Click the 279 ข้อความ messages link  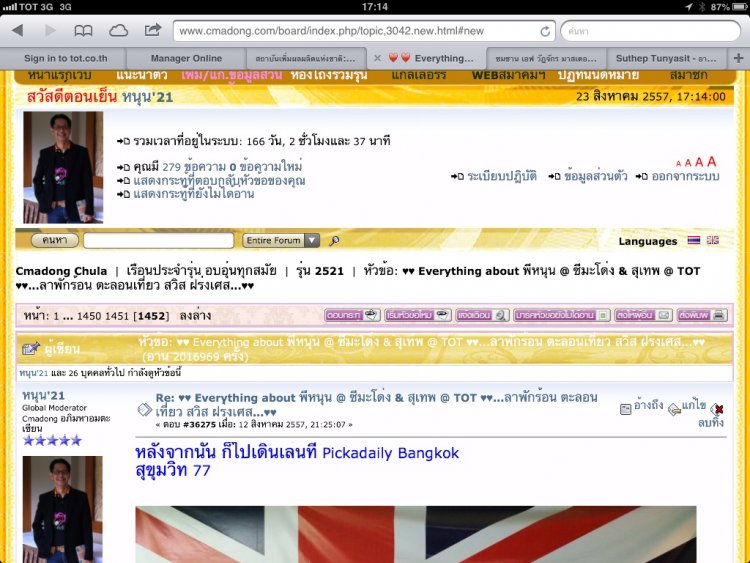[x=194, y=167]
